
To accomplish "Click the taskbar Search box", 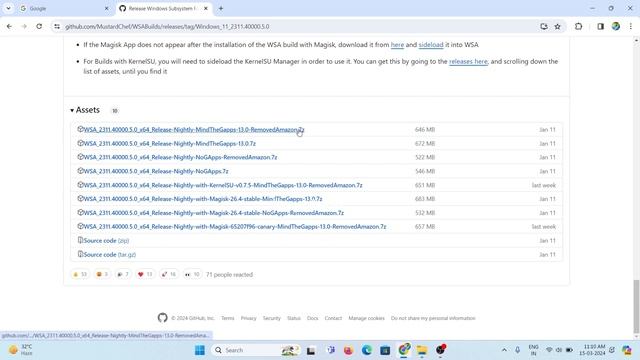I will (x=256, y=350).
